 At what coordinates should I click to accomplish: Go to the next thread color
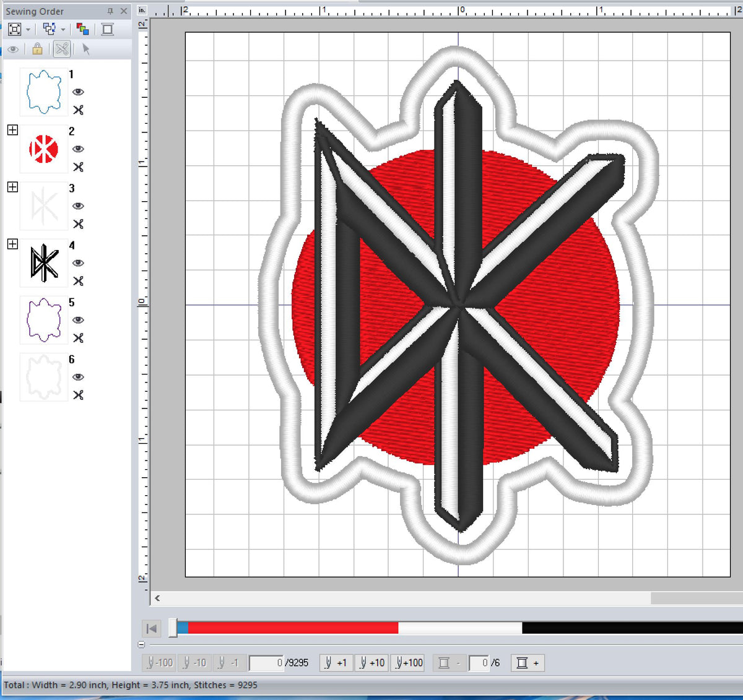tap(528, 663)
